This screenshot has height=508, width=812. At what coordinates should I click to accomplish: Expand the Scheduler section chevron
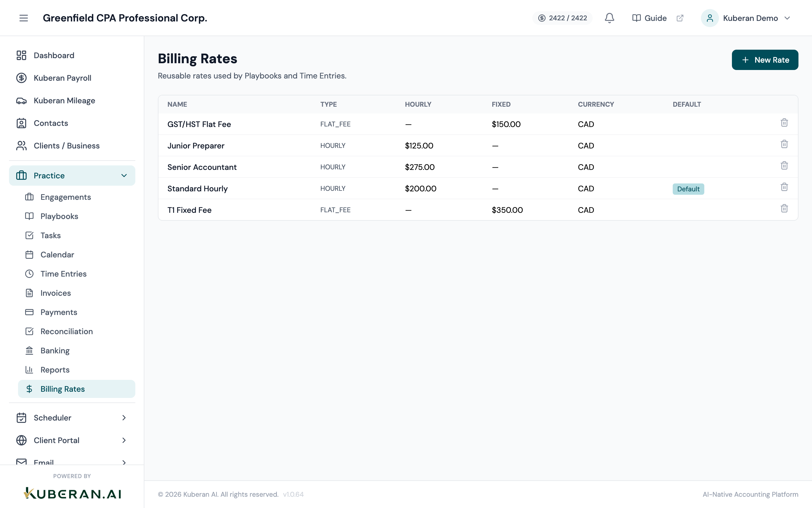124,418
